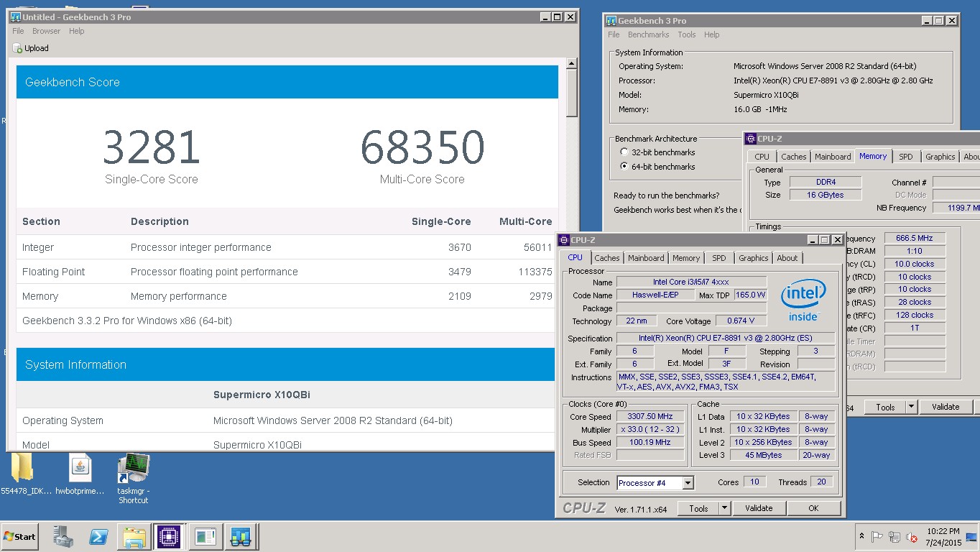
Task: Click the Integer single-core value 3670
Action: tap(459, 247)
